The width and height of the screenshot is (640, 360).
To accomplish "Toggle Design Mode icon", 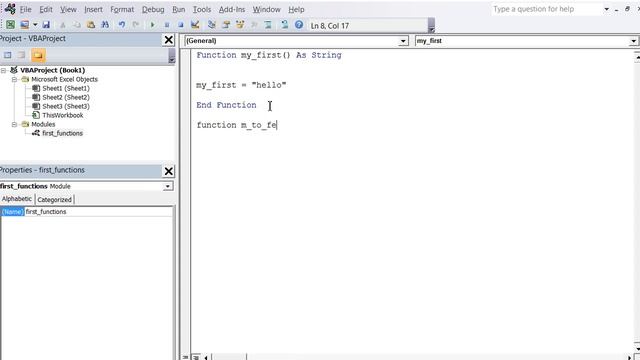I will pyautogui.click(x=195, y=25).
